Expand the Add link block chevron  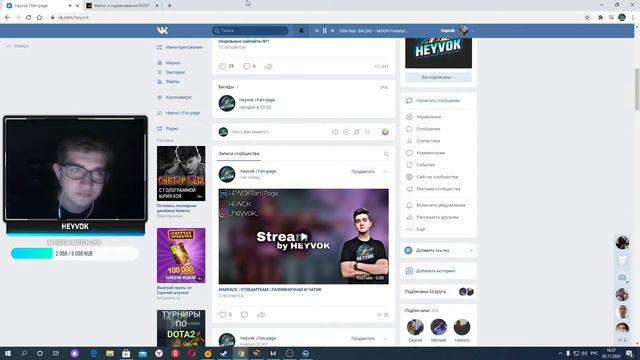click(471, 250)
